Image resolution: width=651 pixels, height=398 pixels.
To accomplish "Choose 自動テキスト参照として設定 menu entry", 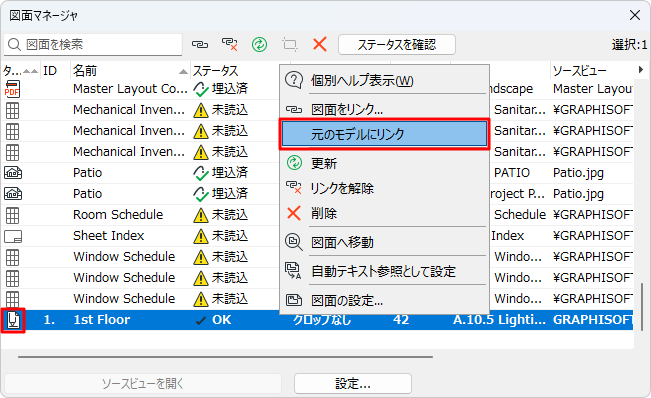I will pos(384,271).
